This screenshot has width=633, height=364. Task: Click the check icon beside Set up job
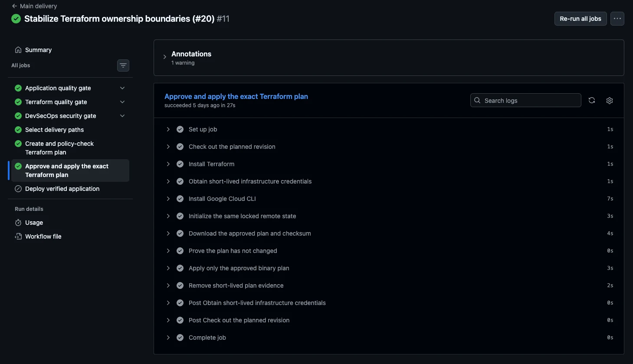(x=180, y=129)
